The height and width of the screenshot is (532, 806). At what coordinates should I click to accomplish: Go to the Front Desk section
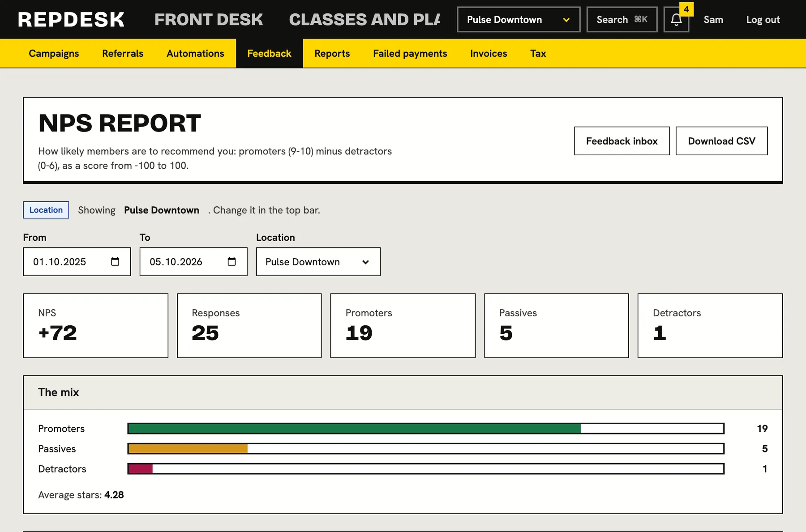(209, 20)
